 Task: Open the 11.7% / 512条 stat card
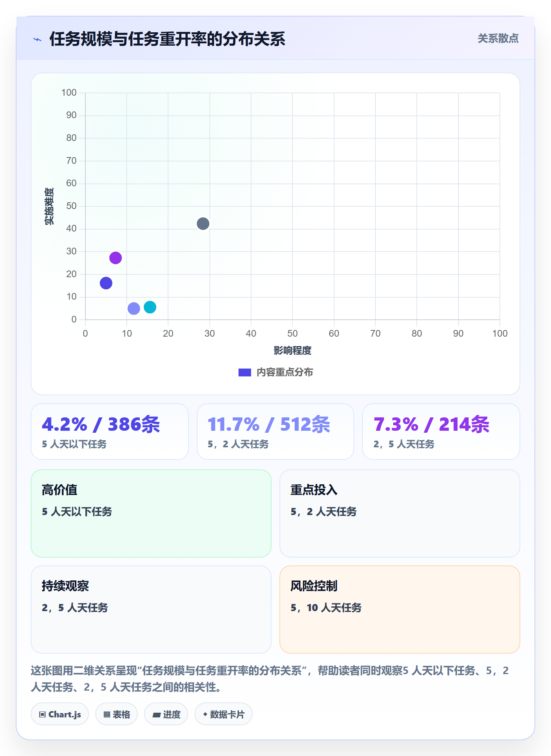click(x=275, y=432)
